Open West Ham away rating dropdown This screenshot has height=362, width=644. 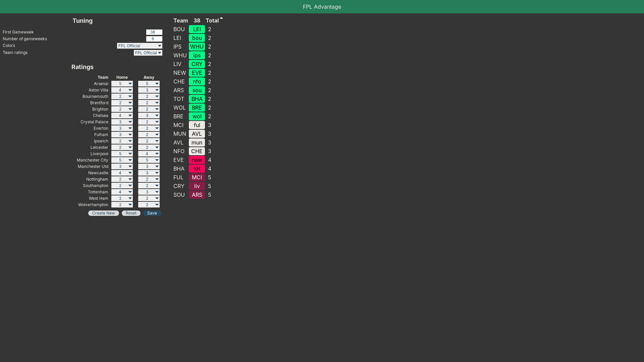(149, 198)
